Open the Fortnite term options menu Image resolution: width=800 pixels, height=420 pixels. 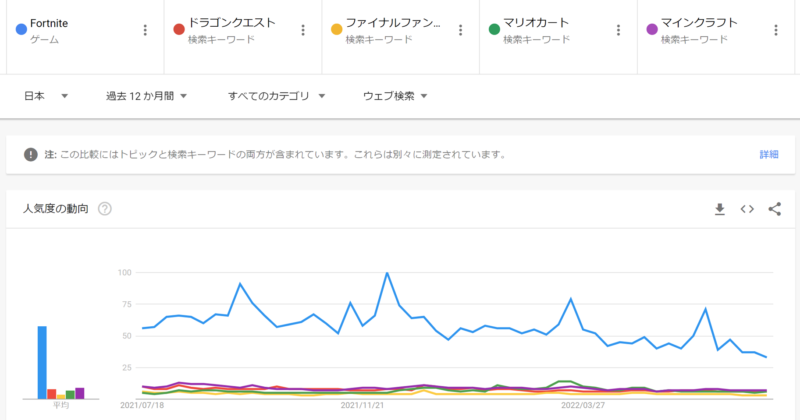(145, 30)
